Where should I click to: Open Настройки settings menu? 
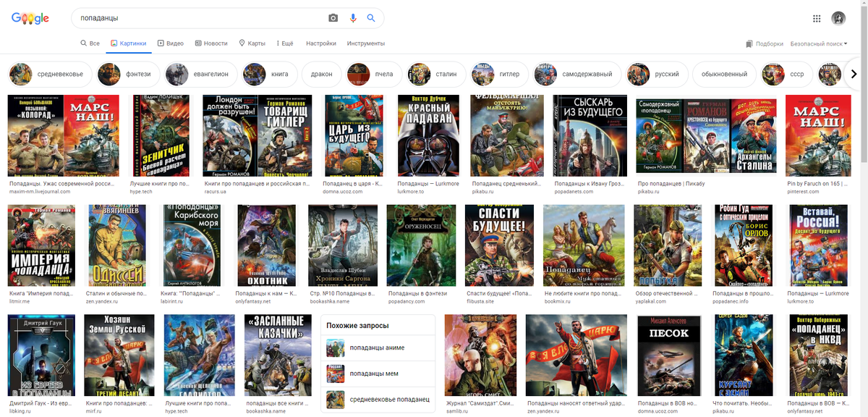(321, 43)
